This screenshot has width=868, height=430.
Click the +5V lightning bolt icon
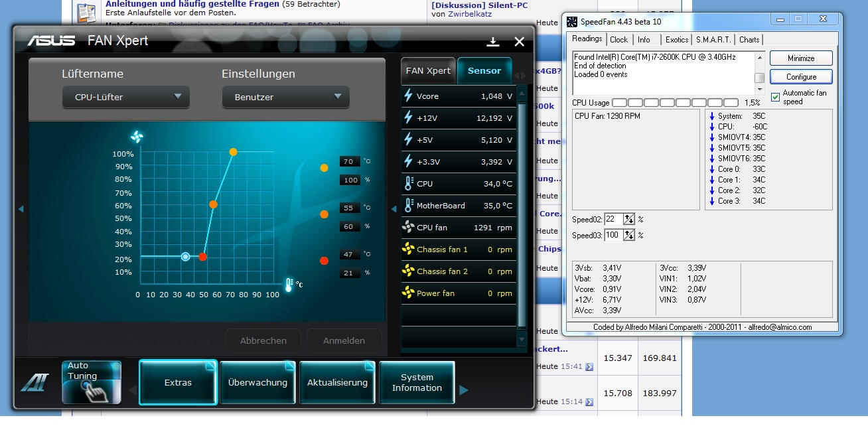(x=408, y=140)
